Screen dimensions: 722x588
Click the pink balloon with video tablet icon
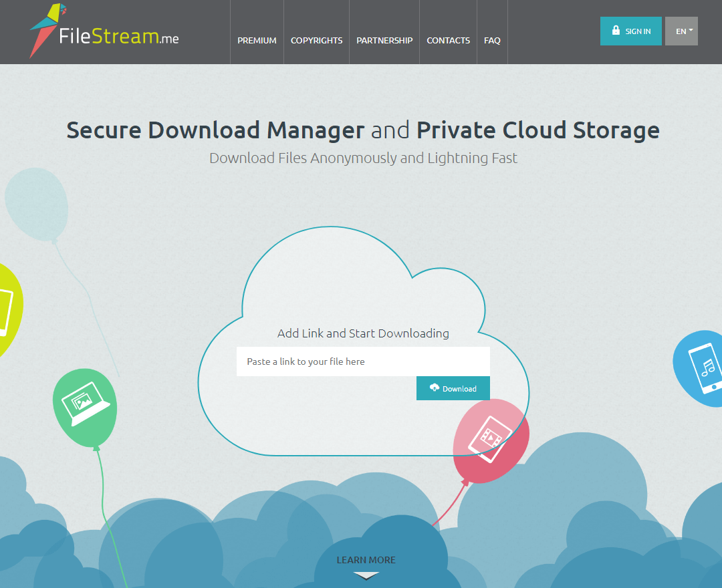[x=491, y=440]
